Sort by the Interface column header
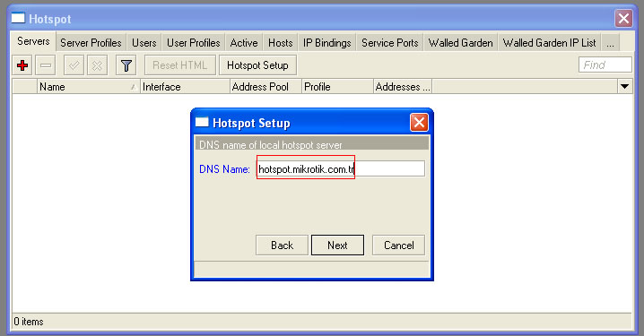Screen dimensions: 644x336 pos(185,87)
